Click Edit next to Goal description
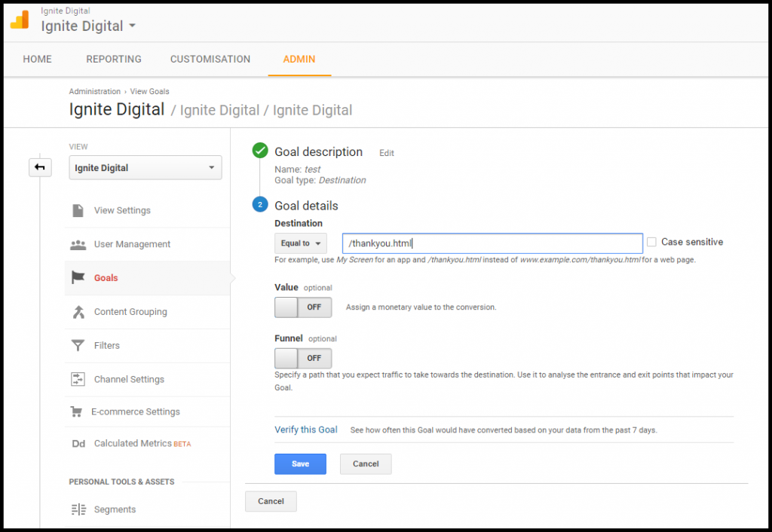 tap(387, 153)
